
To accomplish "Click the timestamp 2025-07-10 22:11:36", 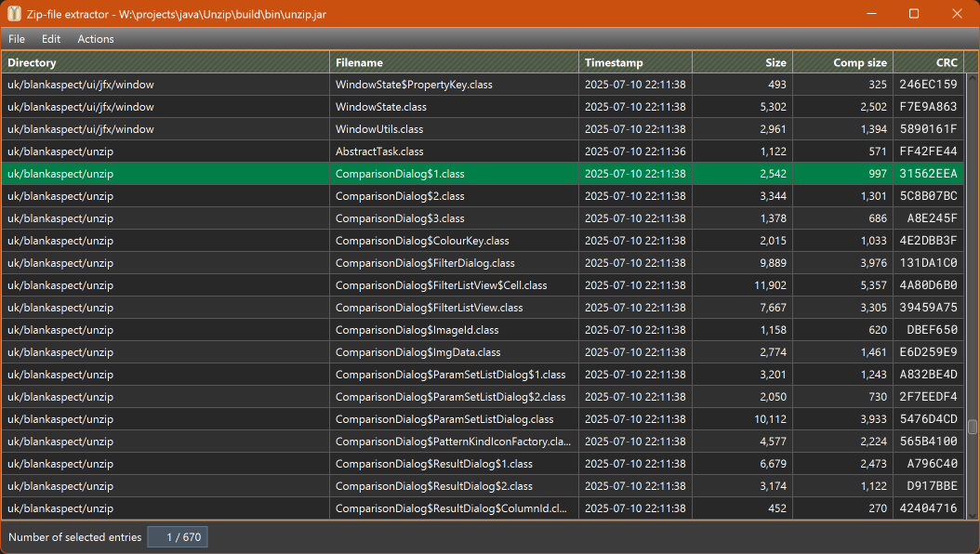I will click(635, 152).
